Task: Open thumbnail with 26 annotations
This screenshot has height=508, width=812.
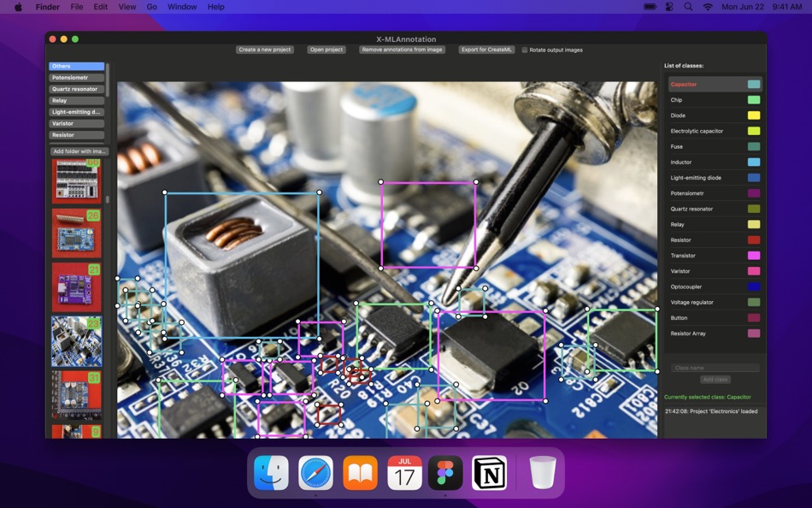Action: [x=77, y=233]
